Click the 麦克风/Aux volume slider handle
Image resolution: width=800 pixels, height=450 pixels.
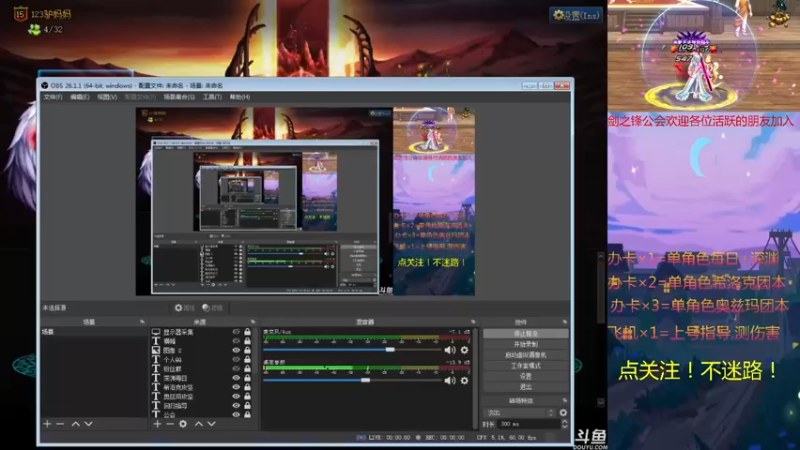point(390,350)
